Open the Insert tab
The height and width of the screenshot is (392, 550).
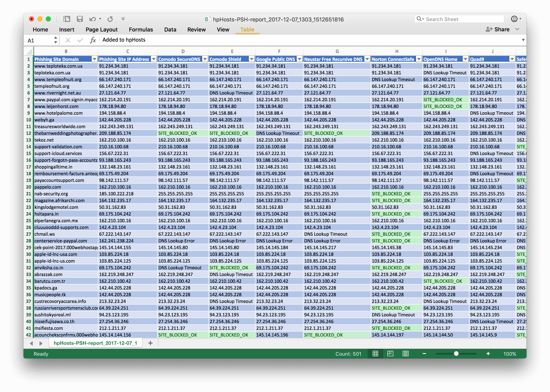click(x=67, y=29)
